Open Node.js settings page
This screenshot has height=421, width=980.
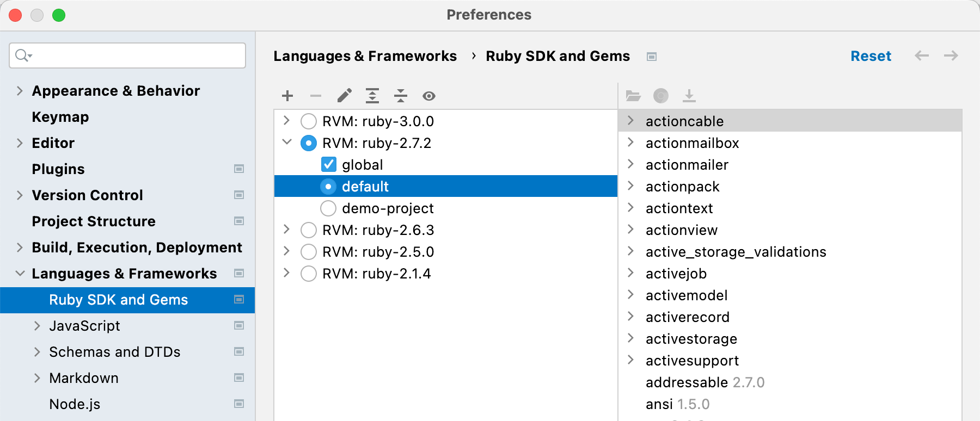tap(75, 404)
